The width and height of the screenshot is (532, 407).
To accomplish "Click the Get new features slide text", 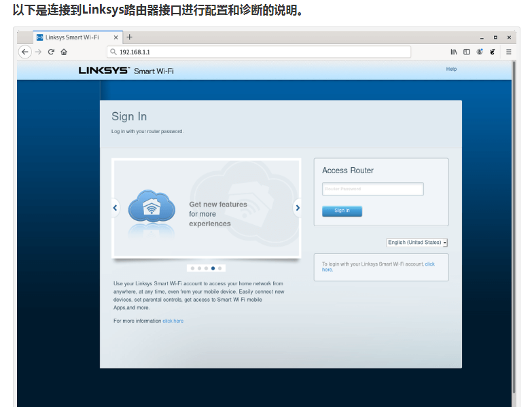I will click(x=218, y=214).
